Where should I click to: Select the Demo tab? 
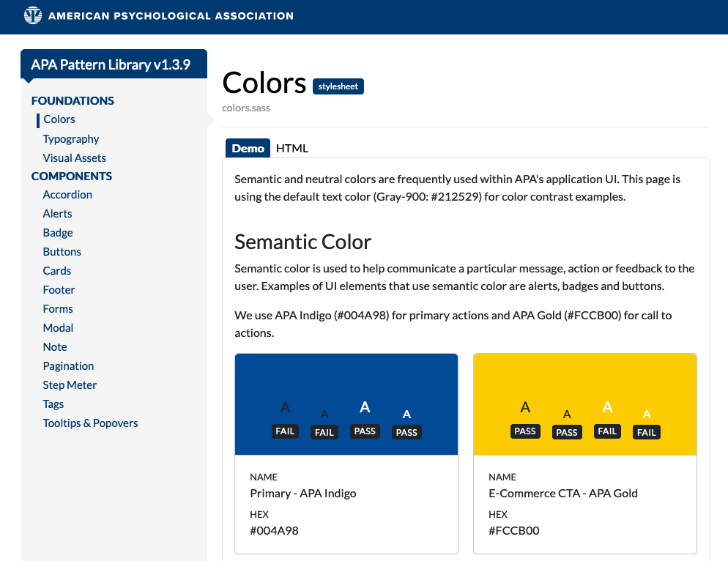tap(248, 148)
